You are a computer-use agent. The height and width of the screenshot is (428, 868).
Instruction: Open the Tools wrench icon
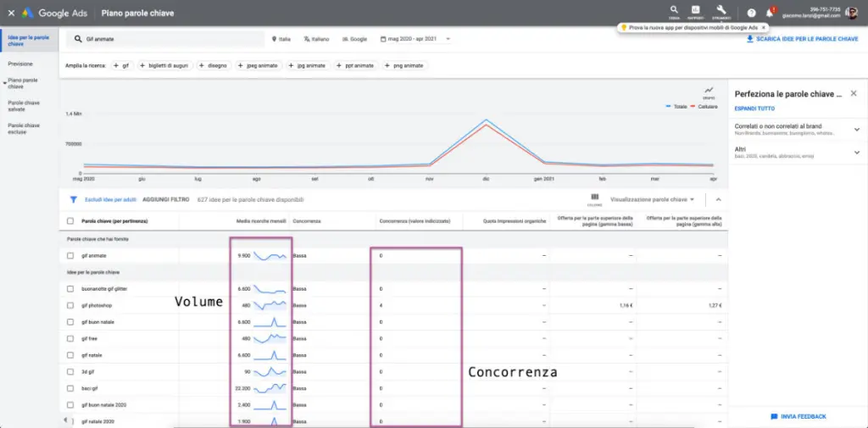click(x=721, y=10)
